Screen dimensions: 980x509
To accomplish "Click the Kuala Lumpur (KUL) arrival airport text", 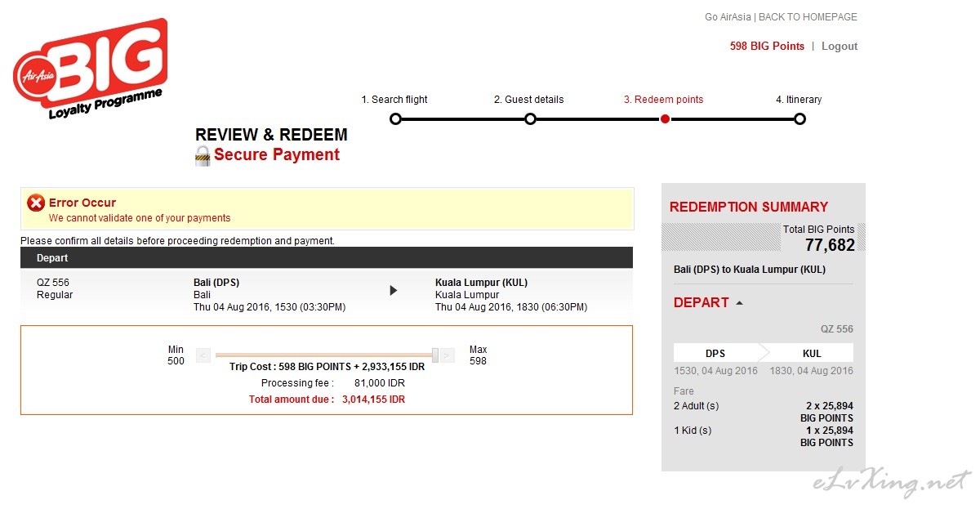I will click(482, 283).
